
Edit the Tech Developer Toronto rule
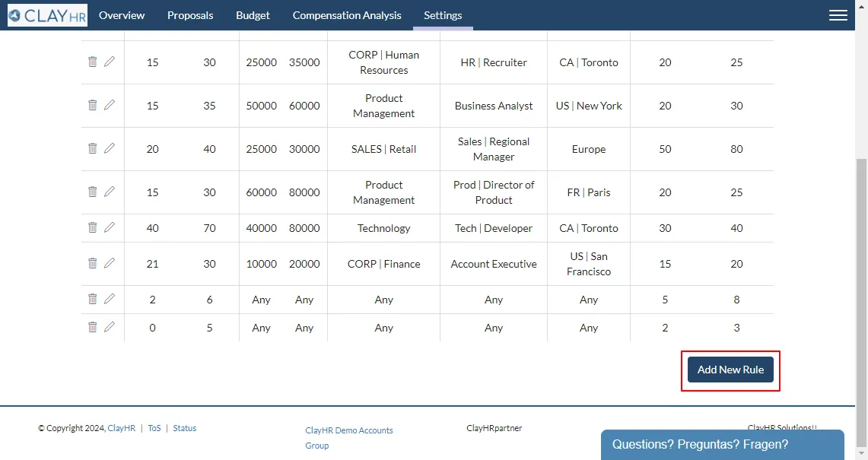pyautogui.click(x=110, y=227)
